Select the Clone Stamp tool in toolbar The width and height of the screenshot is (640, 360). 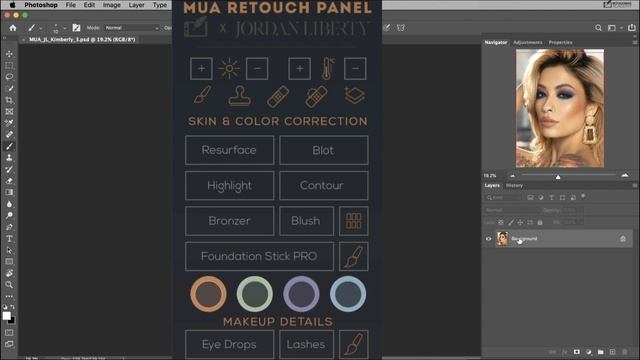(x=9, y=158)
